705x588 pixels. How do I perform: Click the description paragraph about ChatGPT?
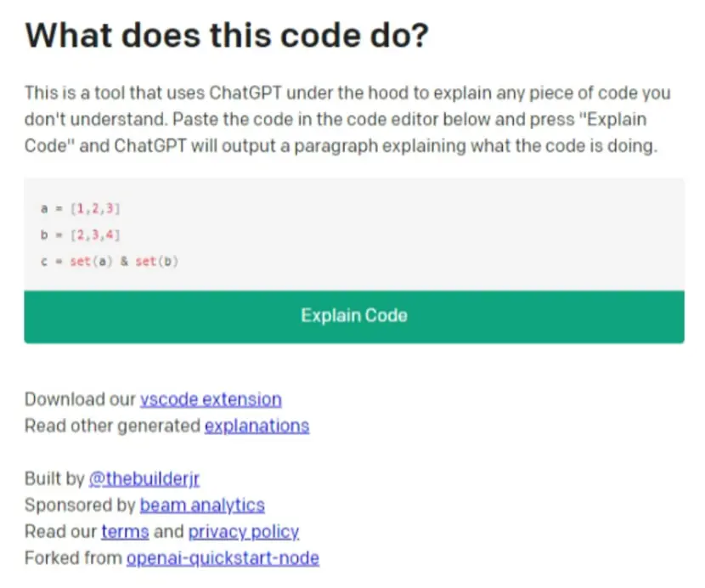(347, 119)
